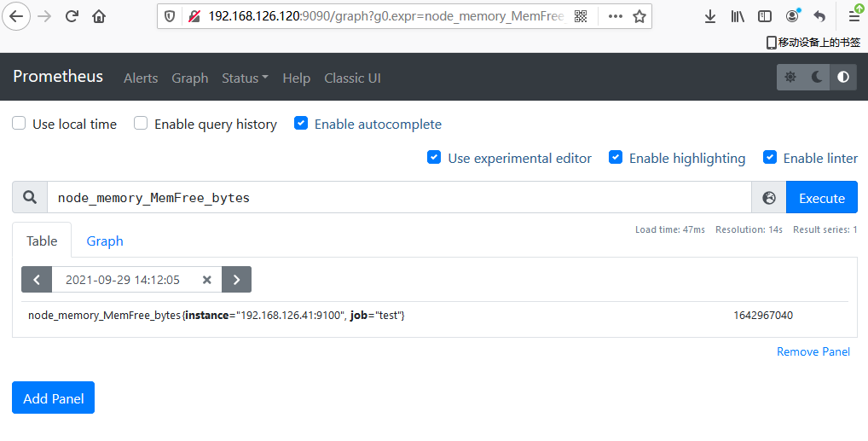Click the shield tracking protection icon
868x441 pixels.
[170, 16]
